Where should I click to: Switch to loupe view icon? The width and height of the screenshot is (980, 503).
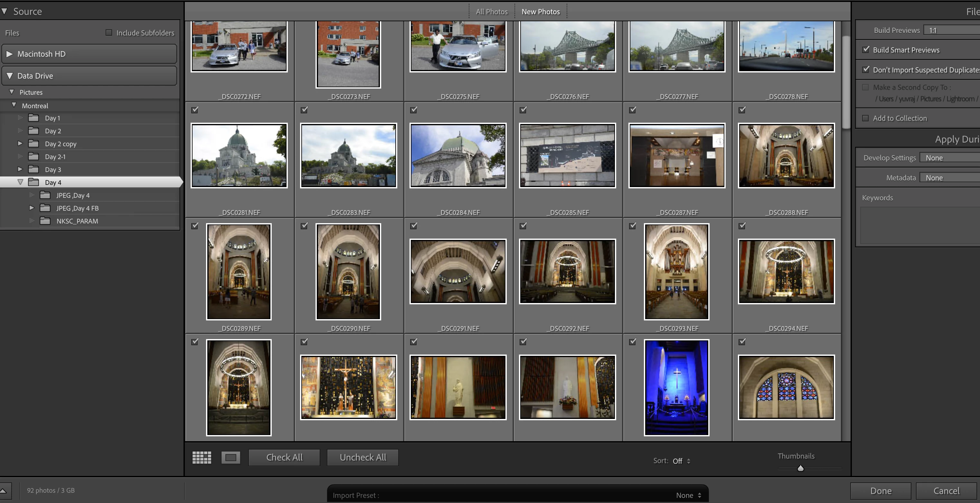(x=231, y=457)
